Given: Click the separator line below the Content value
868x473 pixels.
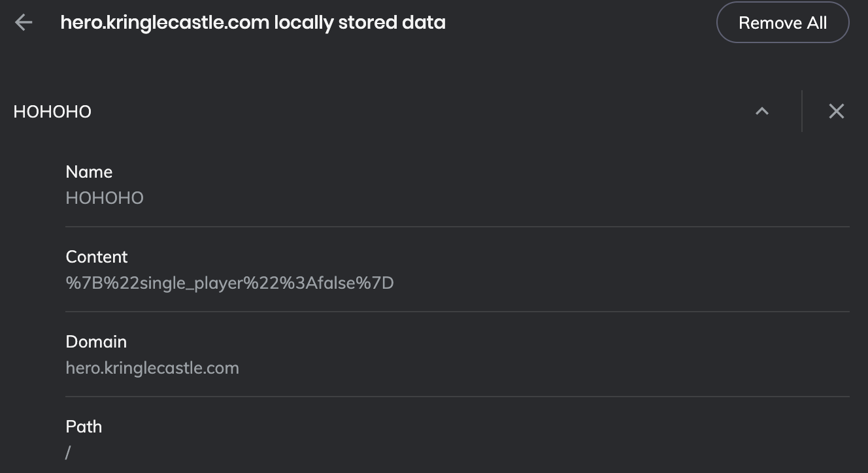Looking at the screenshot, I should [458, 312].
